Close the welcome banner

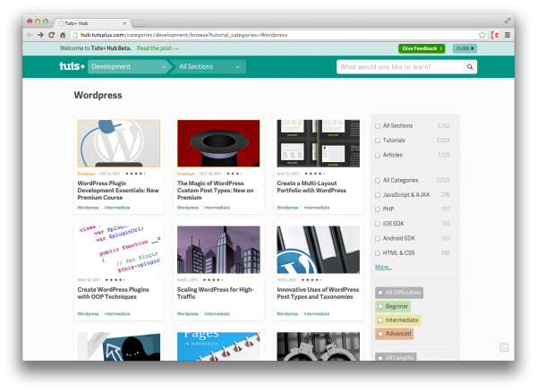coord(465,48)
